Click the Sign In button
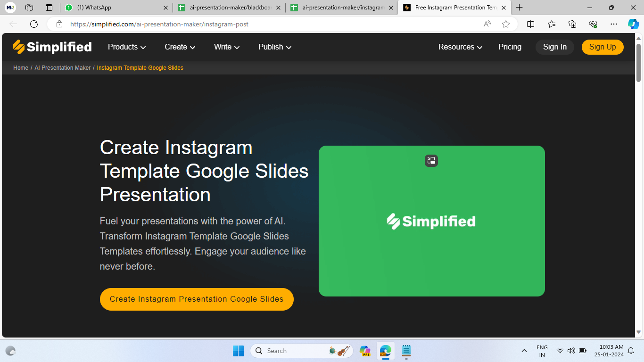Viewport: 644px width, 362px height. [x=555, y=47]
